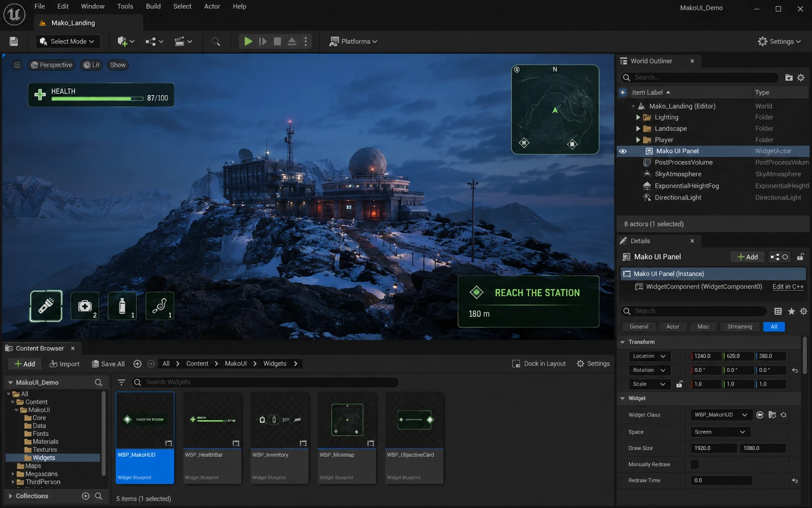Open the Platforms dropdown
812x508 pixels.
pos(353,41)
